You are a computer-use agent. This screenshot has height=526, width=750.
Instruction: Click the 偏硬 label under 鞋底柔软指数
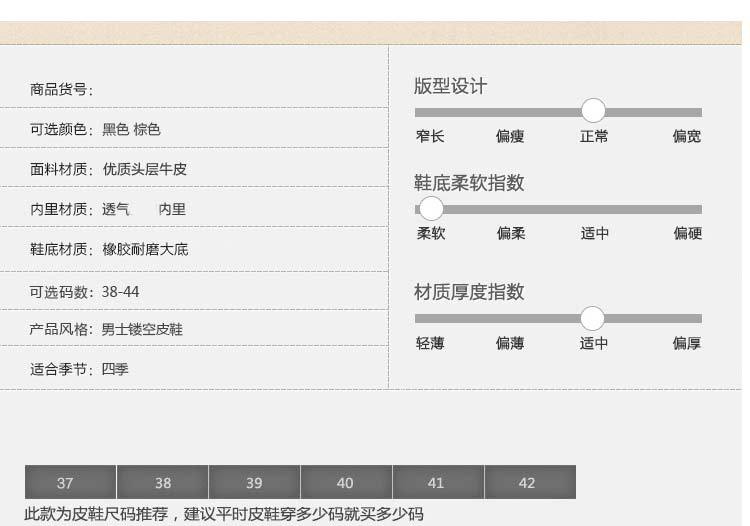(x=687, y=234)
